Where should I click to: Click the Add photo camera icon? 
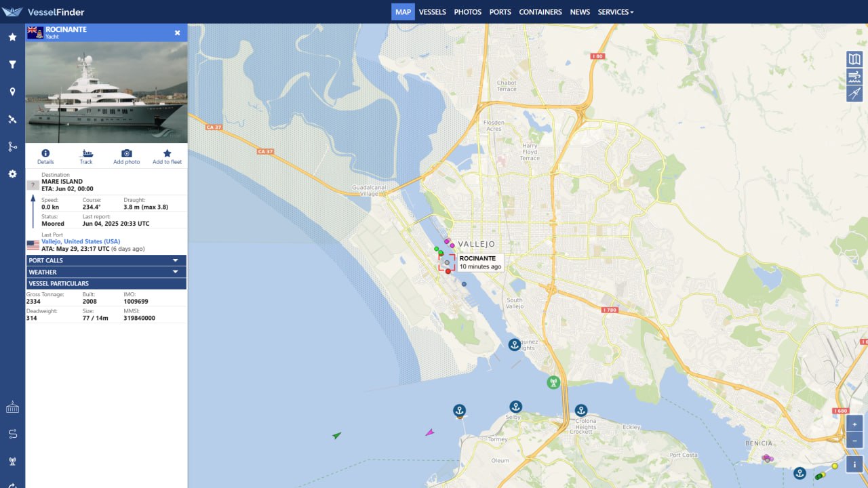click(x=127, y=157)
